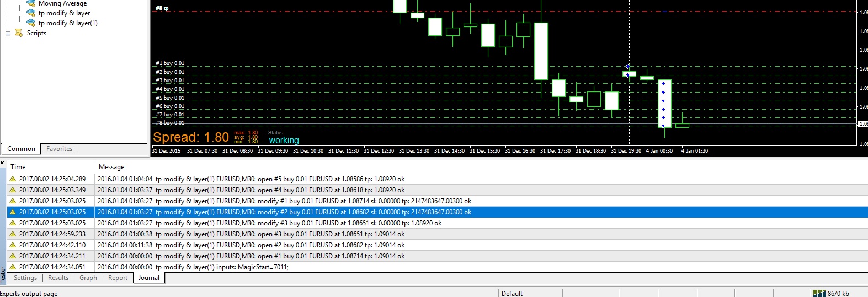868x297 pixels.
Task: Close the Tester panel
Action: (x=3, y=163)
